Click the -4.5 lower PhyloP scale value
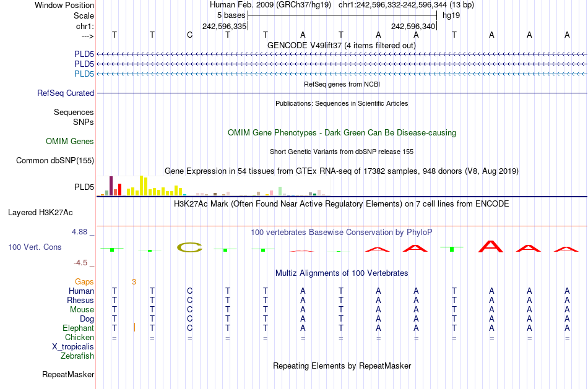Screen dimensions: 588x389 pyautogui.click(x=80, y=263)
